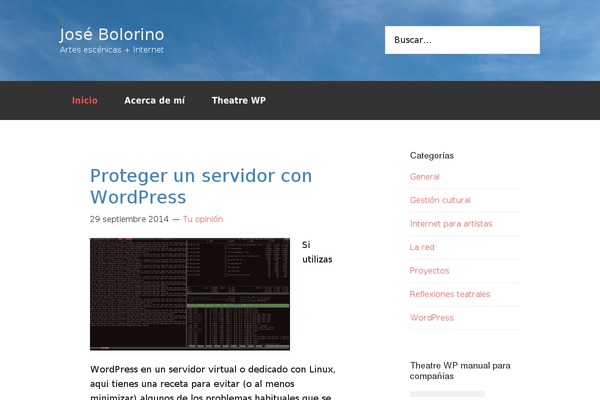The width and height of the screenshot is (600, 400).
Task: Open the Theatre WP menu item
Action: [x=239, y=100]
